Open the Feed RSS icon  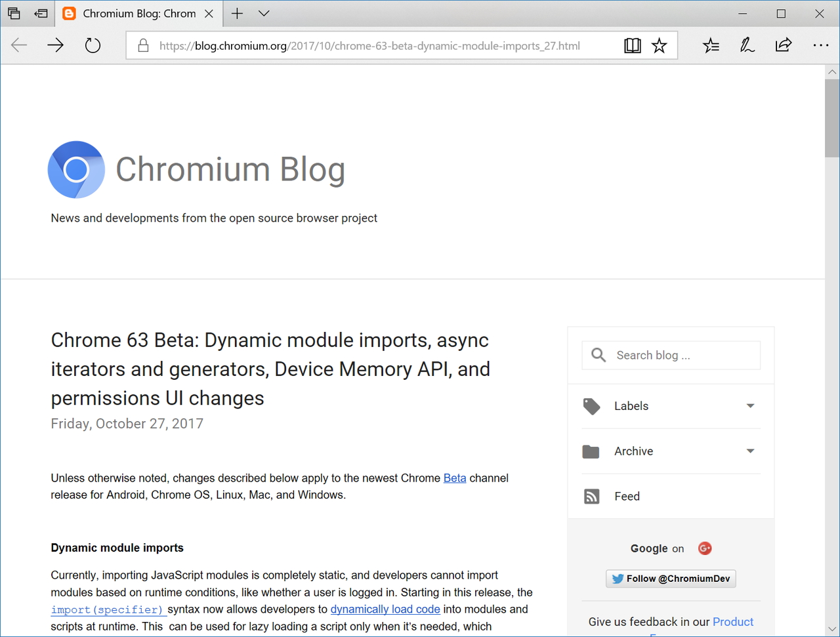[591, 496]
